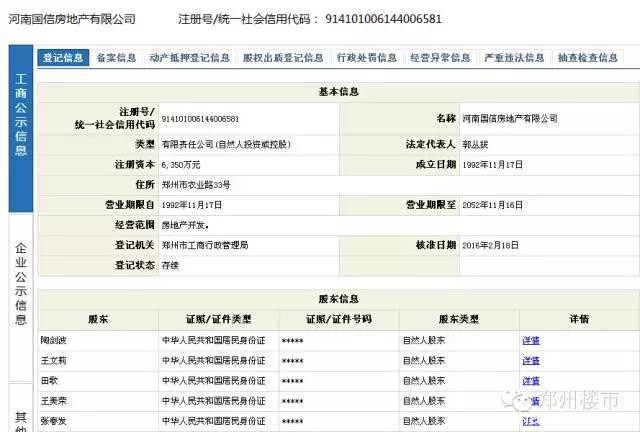Viewport: 640px width, 432px height.
Task: Click registration status value 存续
Action: coord(170,266)
